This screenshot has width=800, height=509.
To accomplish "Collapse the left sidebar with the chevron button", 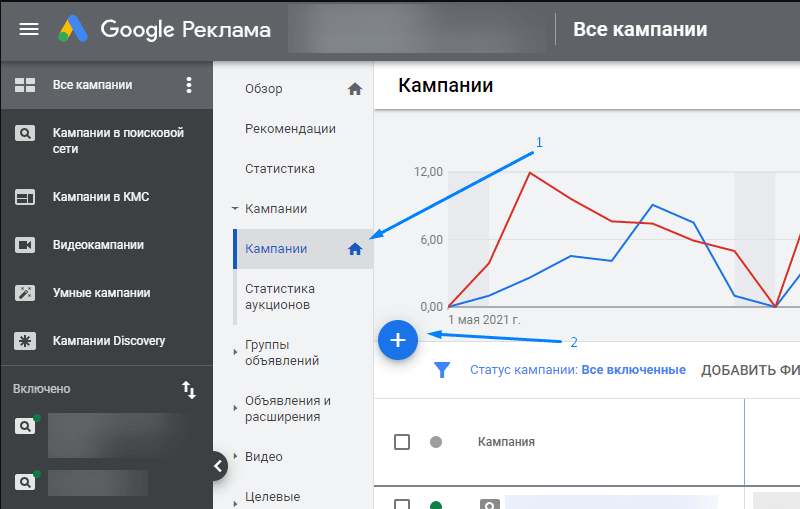I will pyautogui.click(x=218, y=466).
